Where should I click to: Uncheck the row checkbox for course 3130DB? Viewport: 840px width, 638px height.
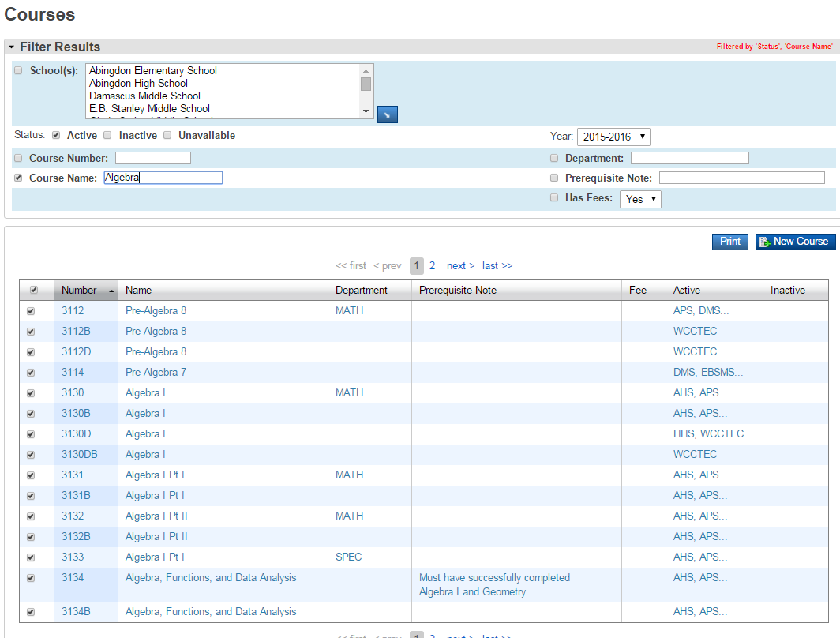31,455
